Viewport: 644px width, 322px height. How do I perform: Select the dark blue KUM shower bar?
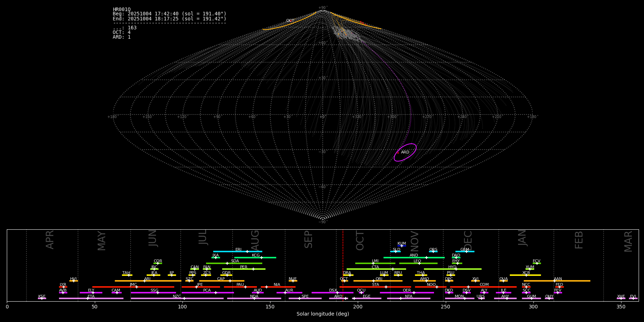click(402, 246)
